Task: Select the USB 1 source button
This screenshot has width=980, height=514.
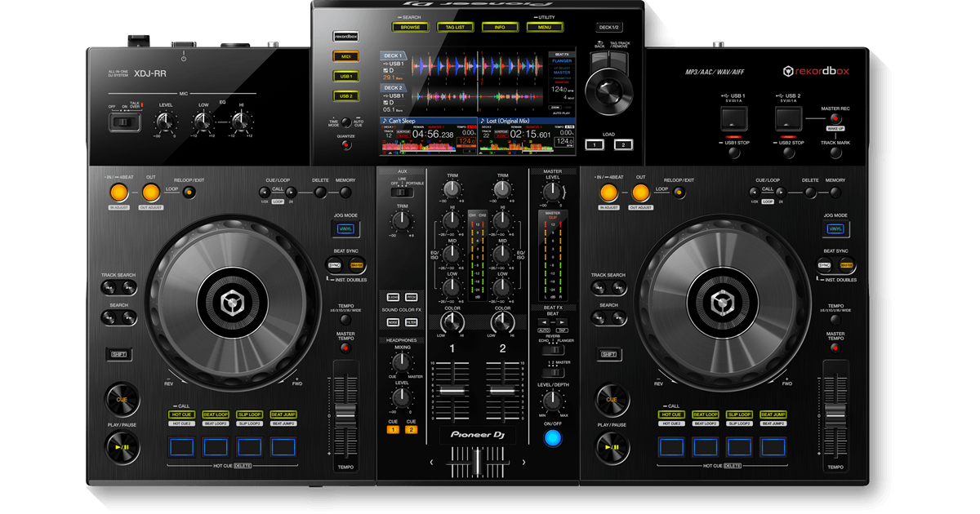Action: 345,76
